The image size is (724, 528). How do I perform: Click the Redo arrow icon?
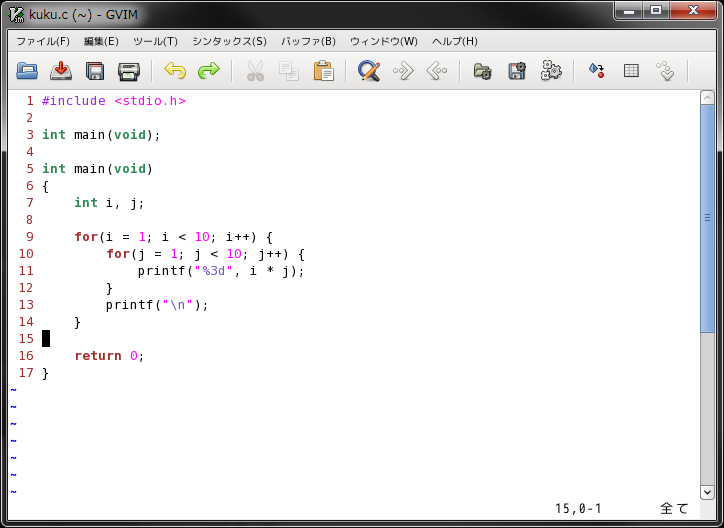(x=209, y=71)
